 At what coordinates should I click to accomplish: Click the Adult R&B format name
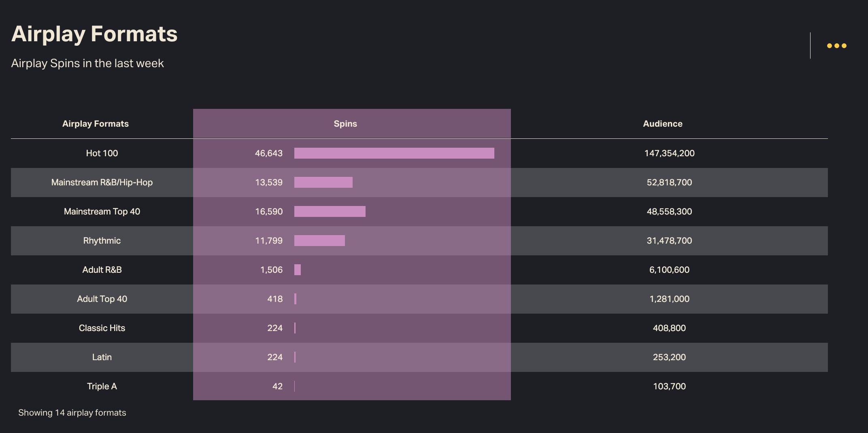[x=102, y=270]
